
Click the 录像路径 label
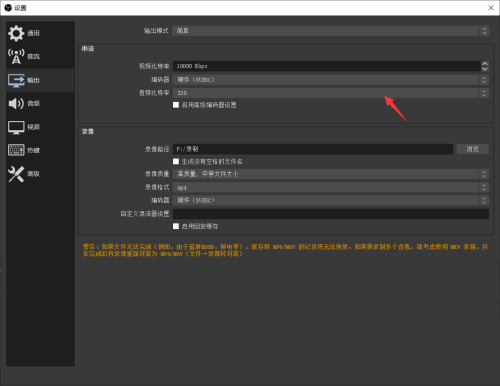157,149
